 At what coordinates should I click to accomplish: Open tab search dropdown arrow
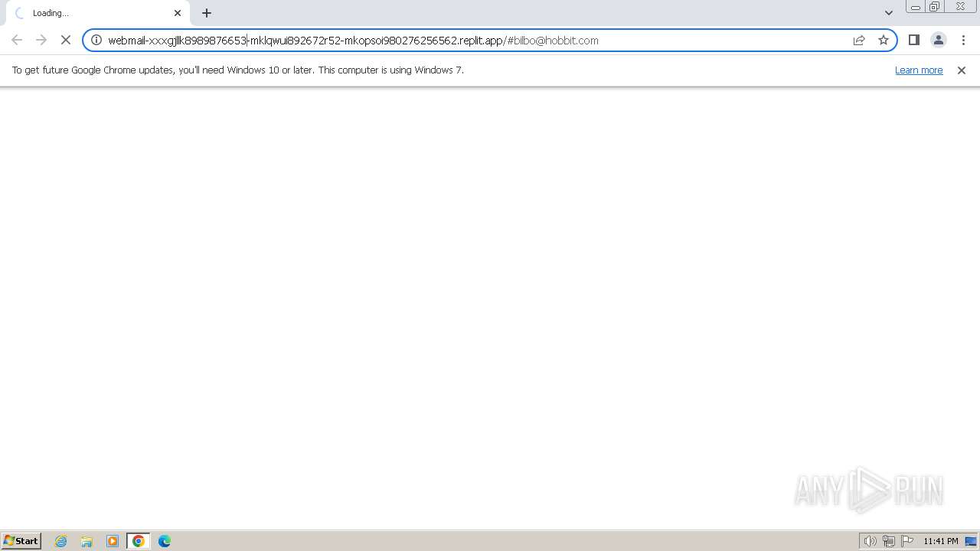coord(889,13)
